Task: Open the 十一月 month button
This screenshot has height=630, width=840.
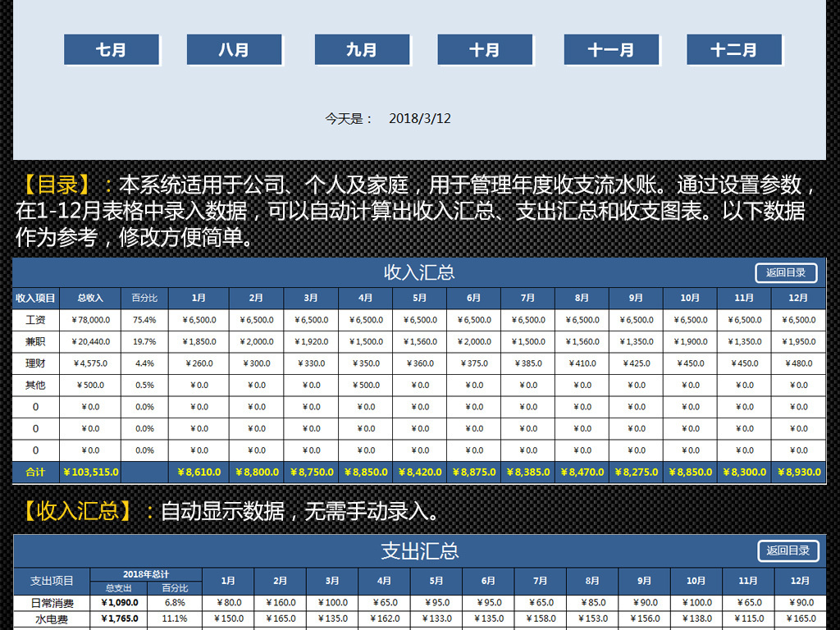Action: [x=610, y=50]
